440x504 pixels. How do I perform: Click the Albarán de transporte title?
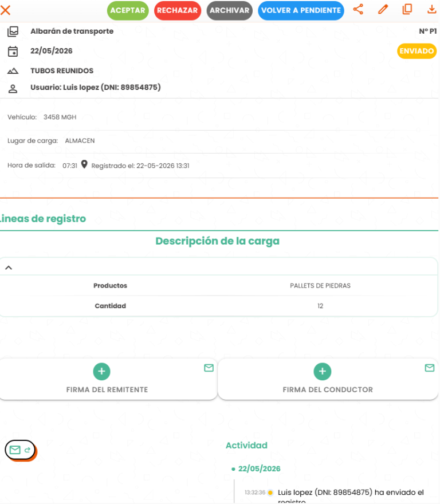(x=72, y=31)
